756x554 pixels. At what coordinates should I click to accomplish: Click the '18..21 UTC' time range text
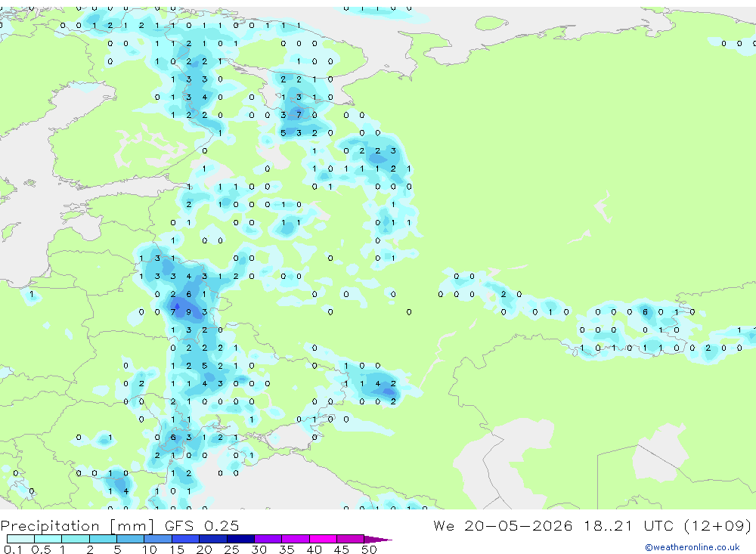point(629,525)
